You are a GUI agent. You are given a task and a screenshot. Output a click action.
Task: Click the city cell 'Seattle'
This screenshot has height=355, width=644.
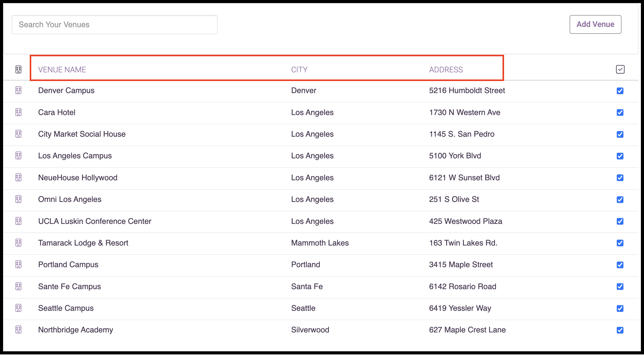tap(303, 308)
